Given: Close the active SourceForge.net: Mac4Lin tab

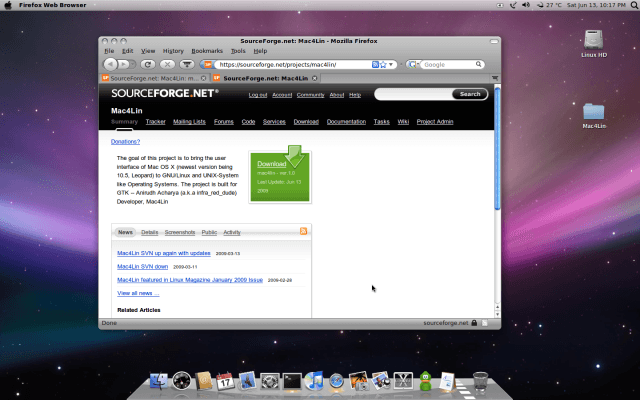Looking at the screenshot, I should point(314,78).
